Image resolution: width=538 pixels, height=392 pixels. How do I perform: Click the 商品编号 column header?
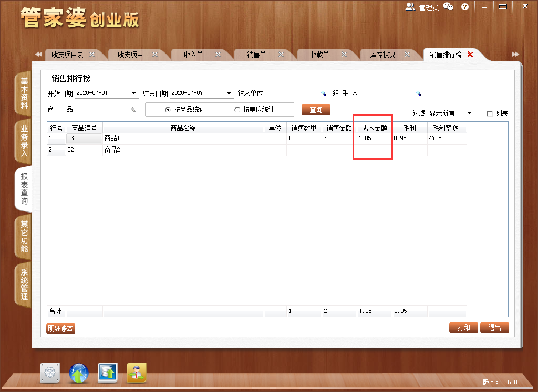pyautogui.click(x=84, y=128)
